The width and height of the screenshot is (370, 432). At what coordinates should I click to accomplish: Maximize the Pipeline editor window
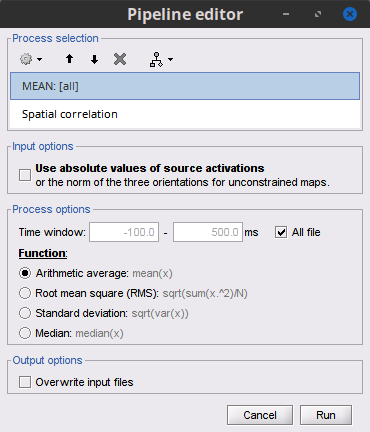click(318, 14)
